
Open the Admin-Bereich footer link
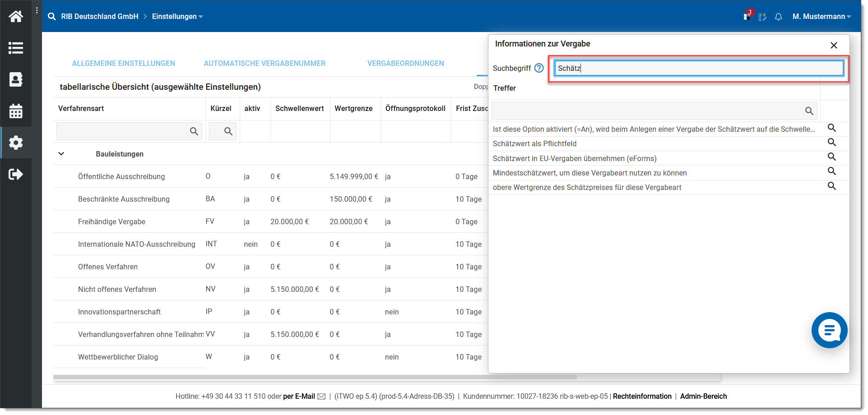(x=703, y=397)
